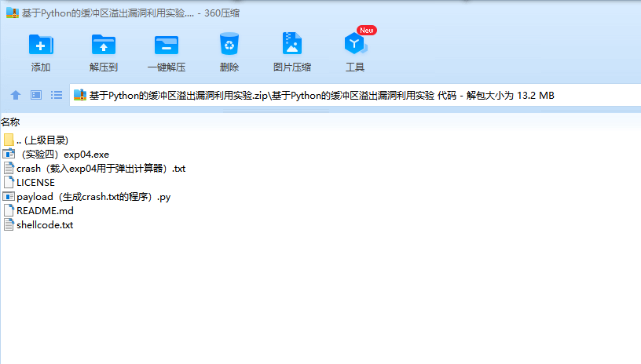Click the red New badge on 工具
The height and width of the screenshot is (364, 641).
(366, 30)
